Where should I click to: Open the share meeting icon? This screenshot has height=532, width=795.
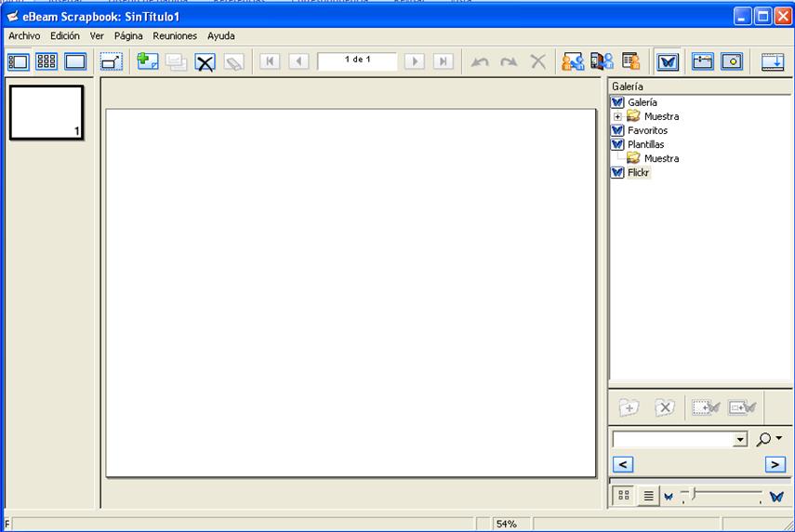tap(573, 61)
